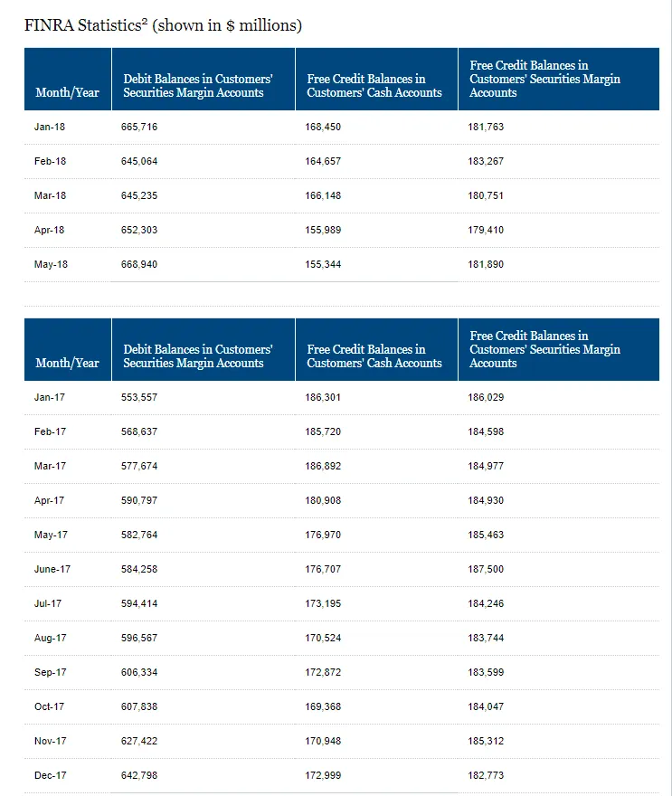
Task: Click the Mar-18 margin credit value 180,751
Action: [x=486, y=195]
